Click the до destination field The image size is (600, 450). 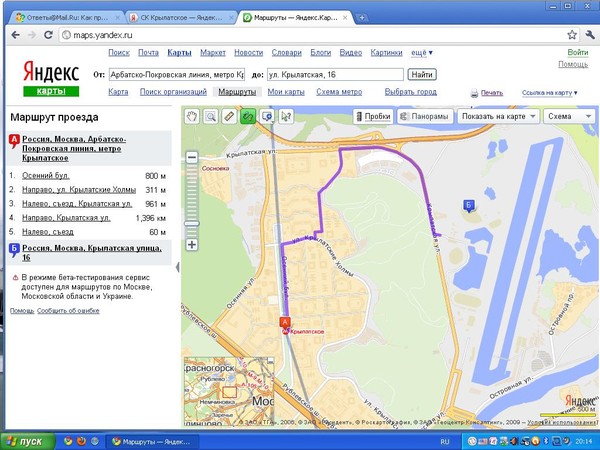click(335, 75)
